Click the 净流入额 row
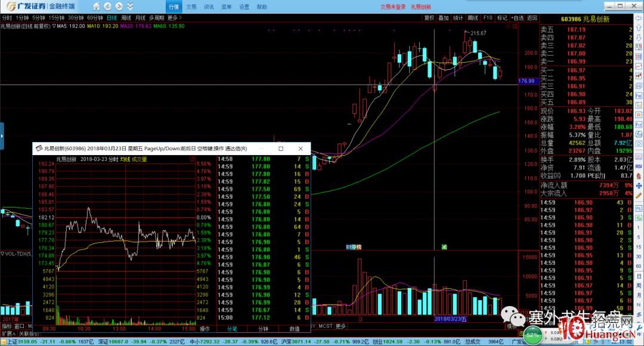 tap(586, 186)
